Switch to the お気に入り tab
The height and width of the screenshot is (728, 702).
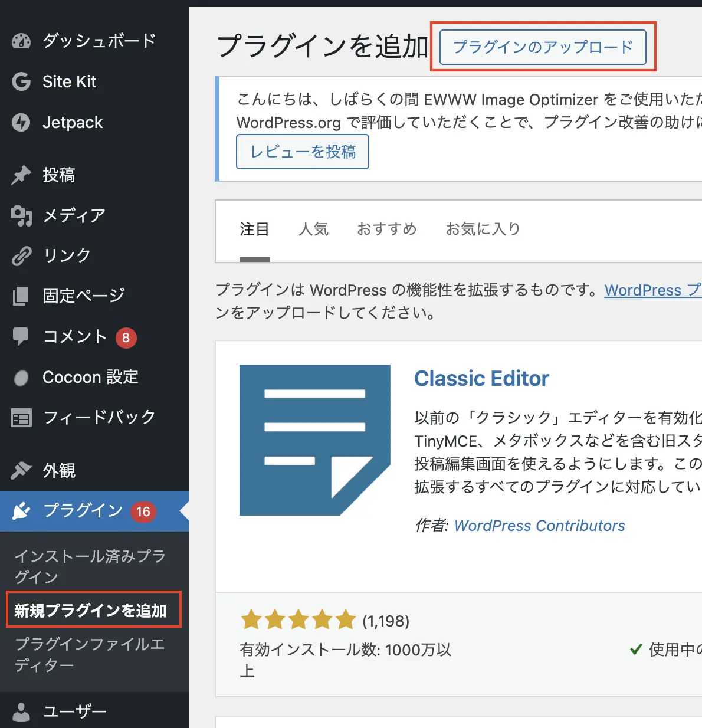pyautogui.click(x=483, y=229)
